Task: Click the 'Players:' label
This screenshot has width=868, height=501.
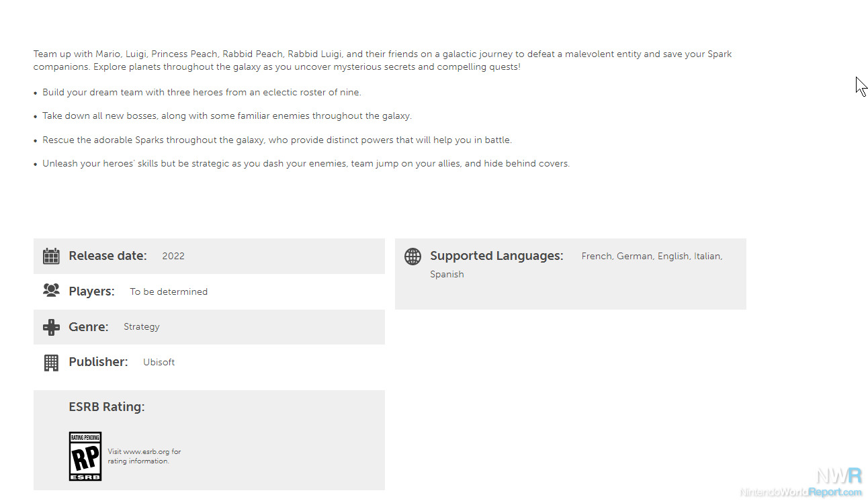Action: coord(91,291)
